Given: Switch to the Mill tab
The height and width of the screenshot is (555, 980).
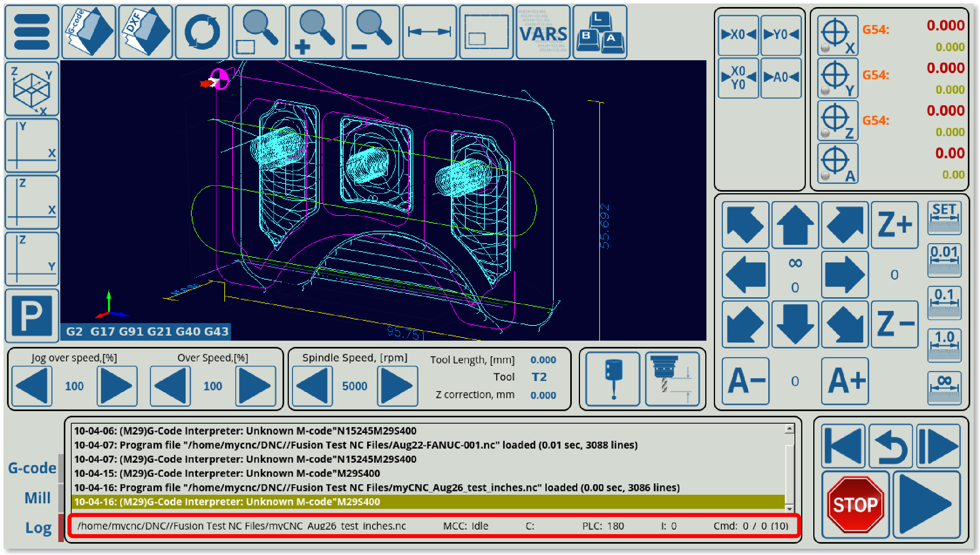Looking at the screenshot, I should tap(38, 498).
